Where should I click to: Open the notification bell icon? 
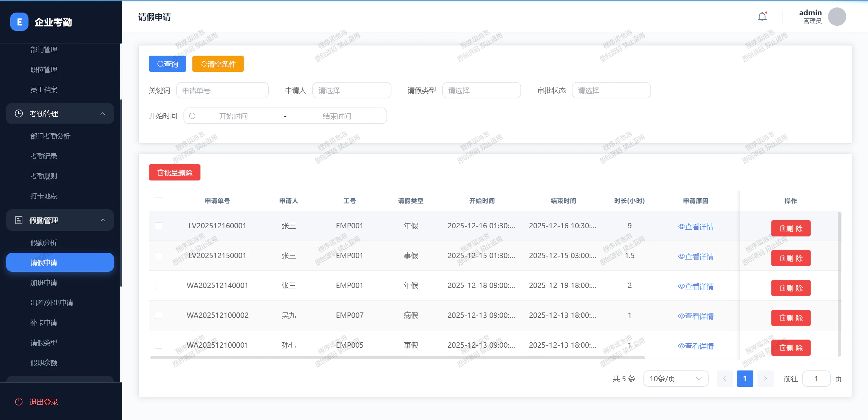tap(762, 17)
